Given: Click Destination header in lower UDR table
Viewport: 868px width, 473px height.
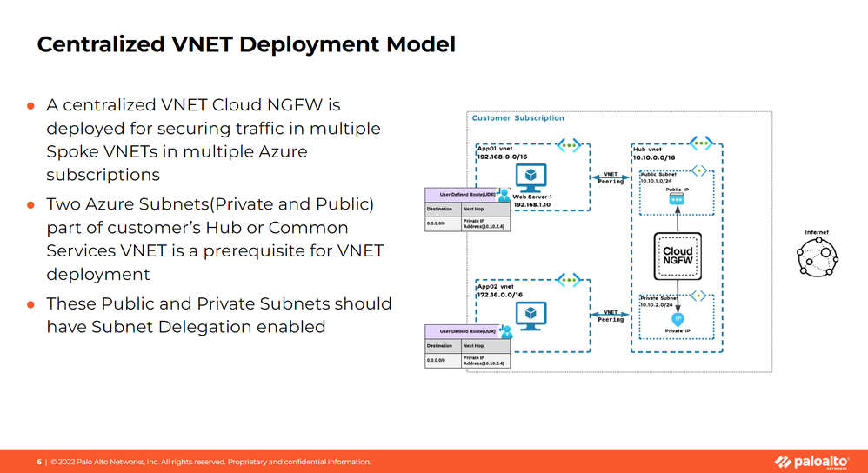Looking at the screenshot, I should (x=443, y=346).
